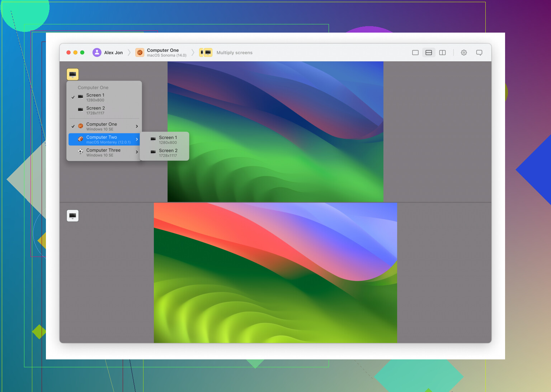Select checked Screen 1 1280x800 under Computer One
Screen dimensions: 551x392
[x=95, y=97]
